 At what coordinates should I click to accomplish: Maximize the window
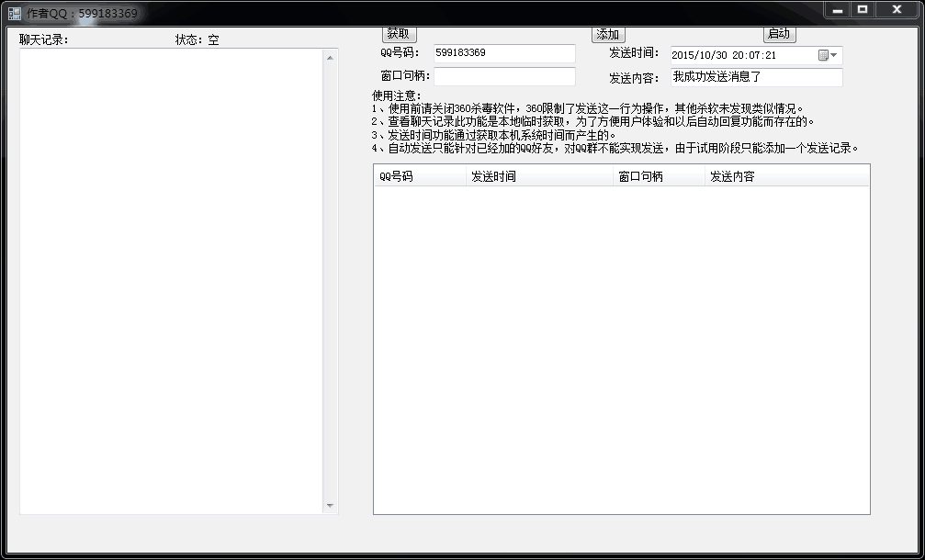863,9
